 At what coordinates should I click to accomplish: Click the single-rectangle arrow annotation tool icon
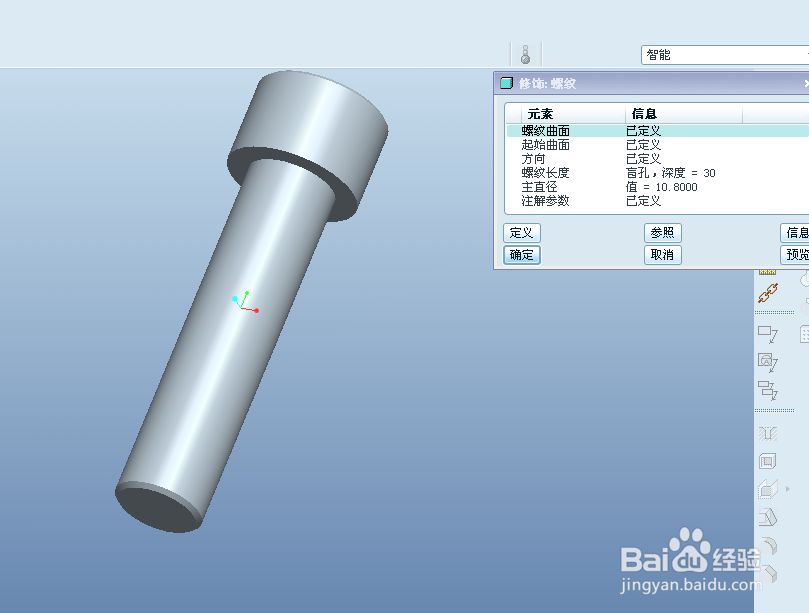[768, 334]
